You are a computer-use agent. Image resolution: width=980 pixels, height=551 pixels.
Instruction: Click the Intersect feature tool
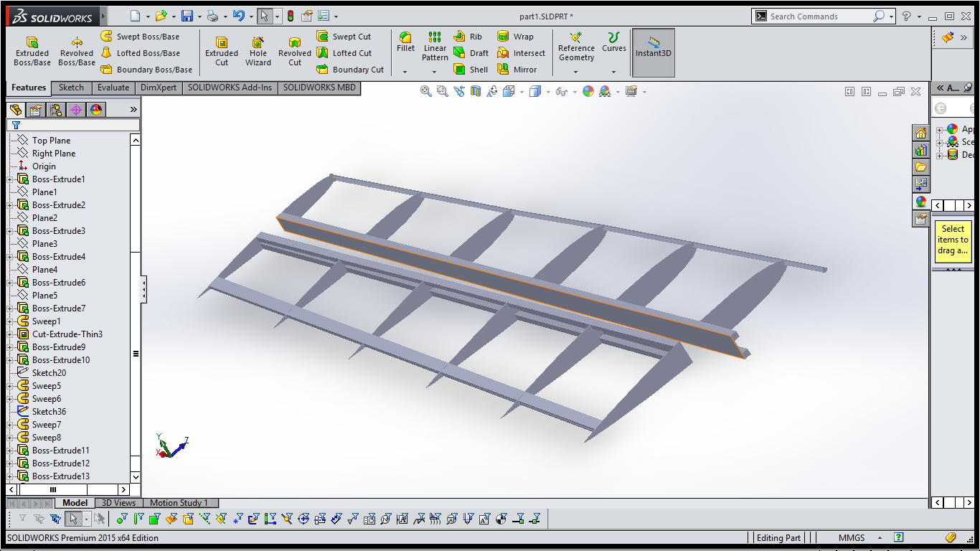(521, 53)
